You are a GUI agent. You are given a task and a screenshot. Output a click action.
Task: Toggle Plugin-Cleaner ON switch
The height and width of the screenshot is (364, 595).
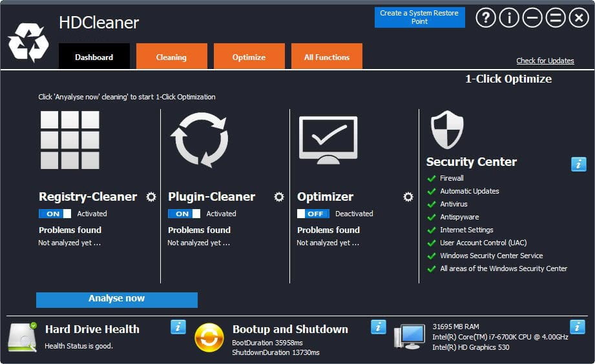point(184,214)
